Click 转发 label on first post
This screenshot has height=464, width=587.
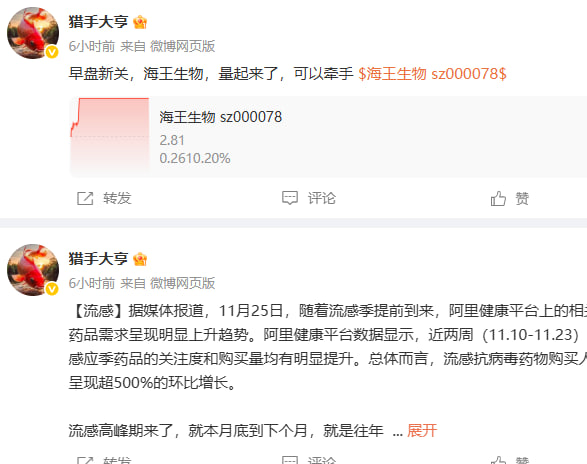point(117,198)
